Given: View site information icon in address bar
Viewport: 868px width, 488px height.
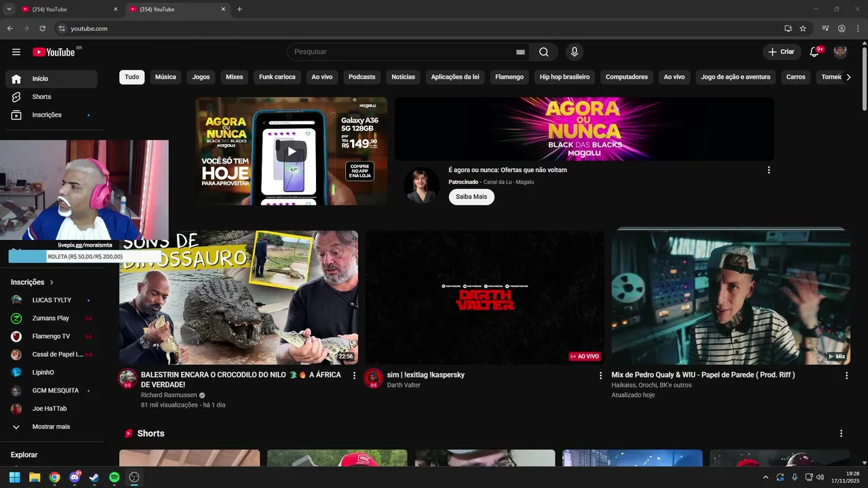Looking at the screenshot, I should [x=62, y=28].
